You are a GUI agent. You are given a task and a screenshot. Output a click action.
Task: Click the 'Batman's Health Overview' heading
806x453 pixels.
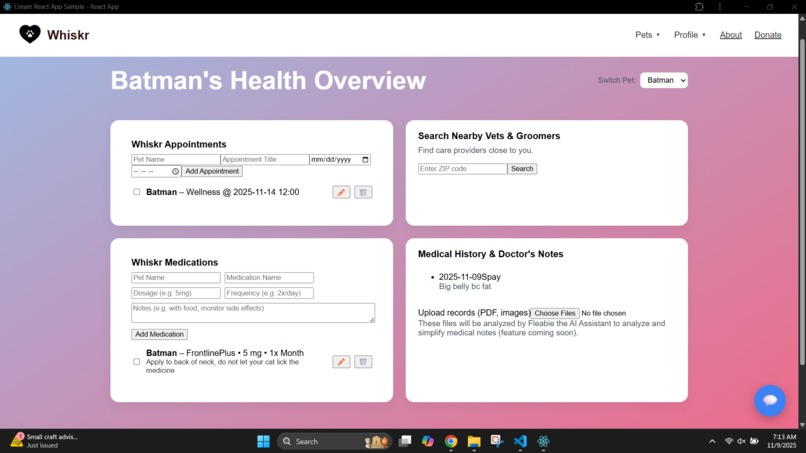click(x=268, y=80)
